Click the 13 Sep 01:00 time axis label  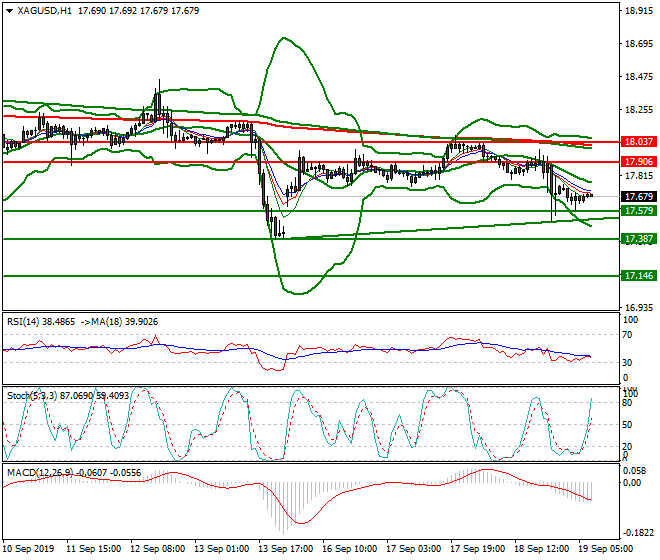(221, 549)
